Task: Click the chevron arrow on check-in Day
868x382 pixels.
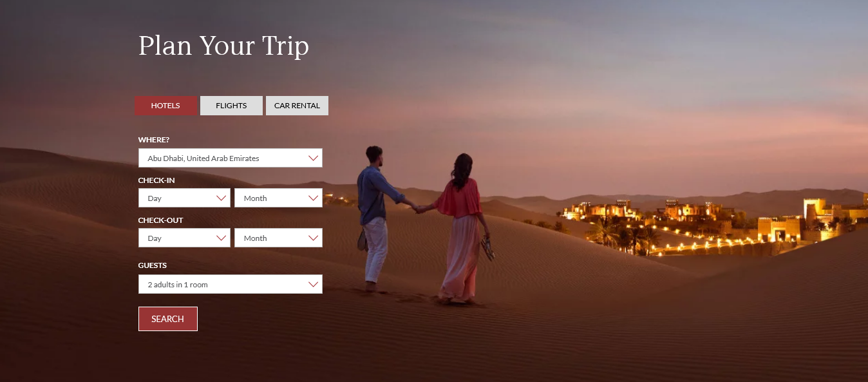Action: 222,198
